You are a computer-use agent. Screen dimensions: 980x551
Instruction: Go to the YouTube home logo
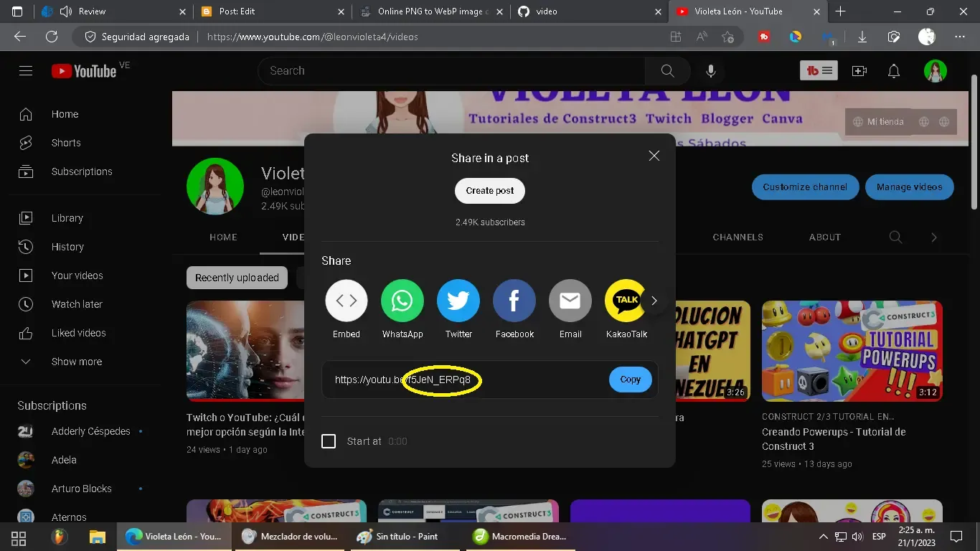[x=84, y=71]
